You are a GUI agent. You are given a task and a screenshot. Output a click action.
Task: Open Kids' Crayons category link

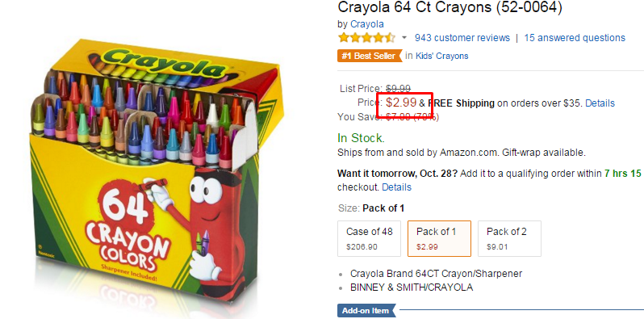(x=441, y=56)
